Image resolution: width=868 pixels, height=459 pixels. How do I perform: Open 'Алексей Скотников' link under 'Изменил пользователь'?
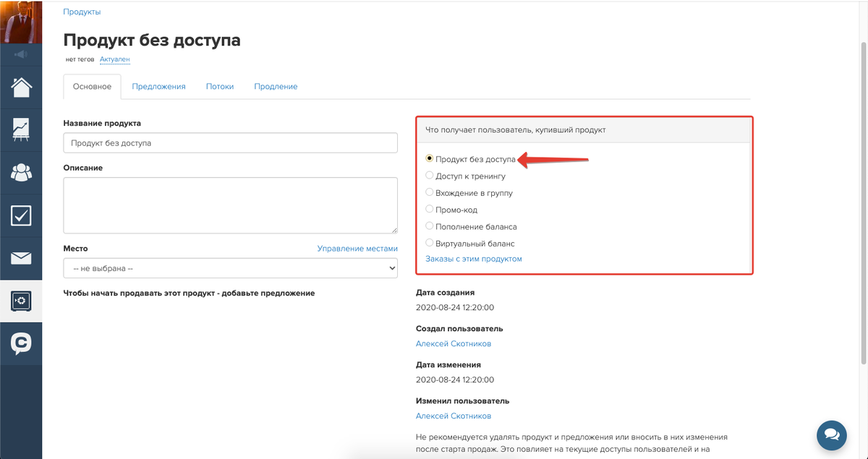pyautogui.click(x=454, y=416)
